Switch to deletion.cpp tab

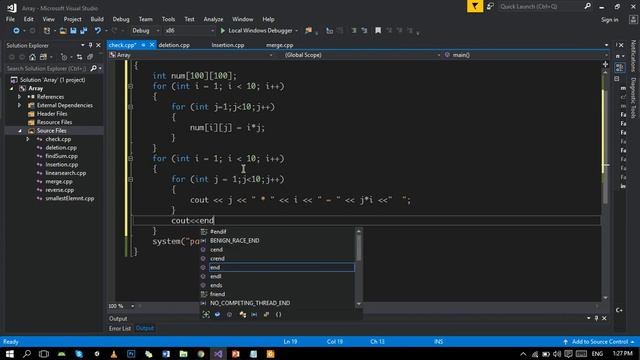pyautogui.click(x=174, y=45)
